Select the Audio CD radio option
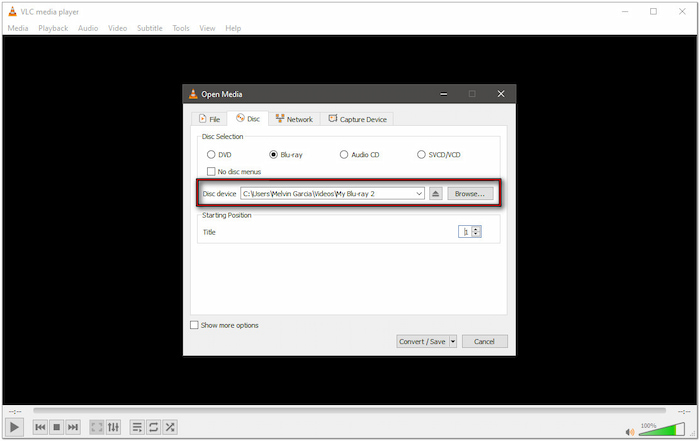Image resolution: width=700 pixels, height=441 pixels. coord(344,155)
